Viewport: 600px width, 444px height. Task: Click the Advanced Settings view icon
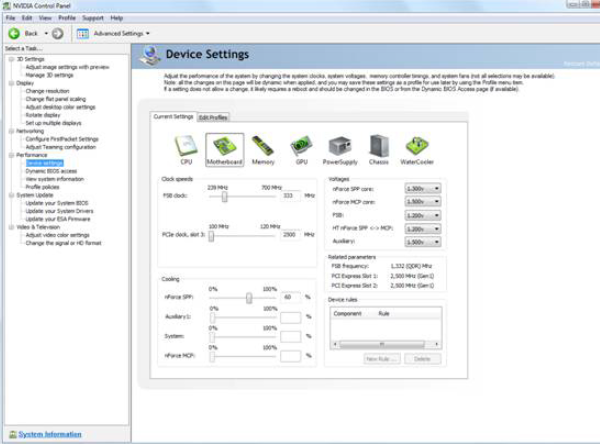click(83, 34)
